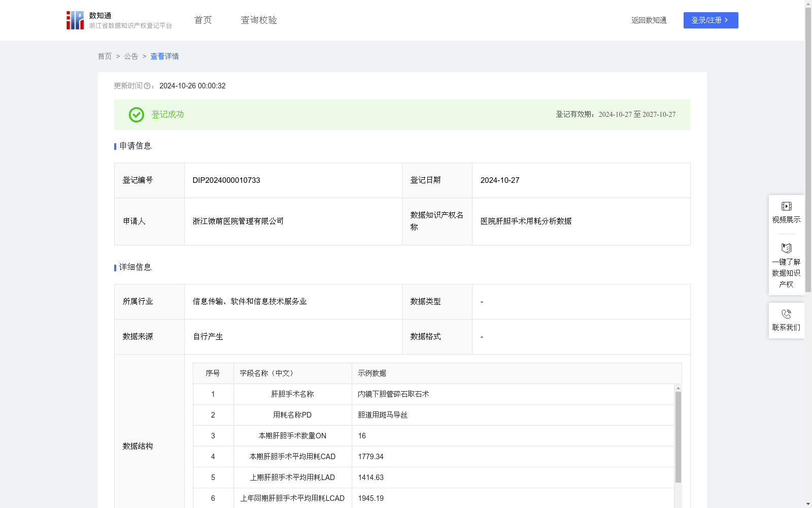
Task: Click the 登记有效期 date range text
Action: tap(616, 115)
